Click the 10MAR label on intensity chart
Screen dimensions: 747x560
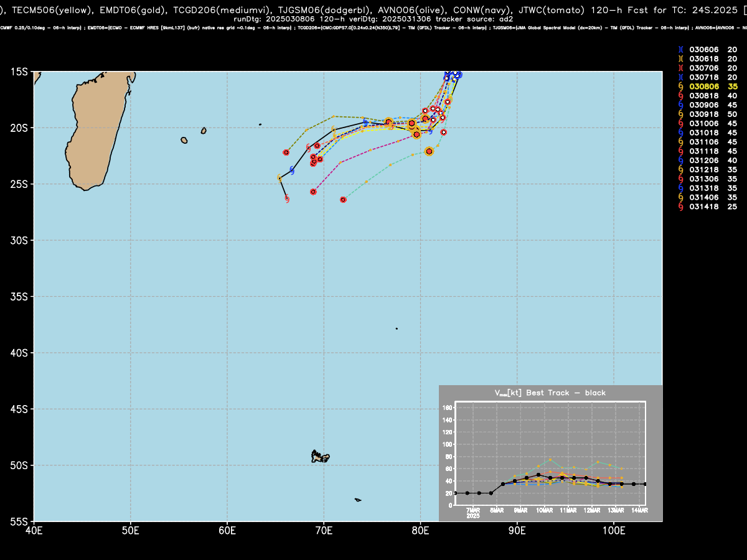544,510
